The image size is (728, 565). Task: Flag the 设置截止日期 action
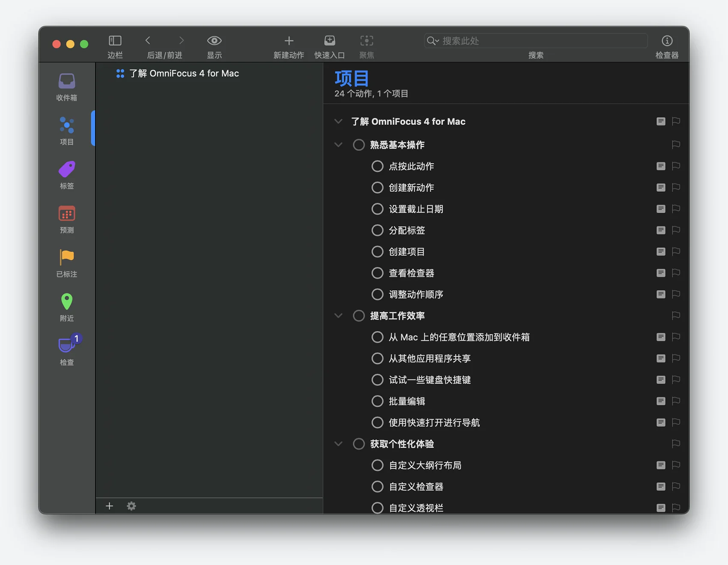[x=676, y=209]
